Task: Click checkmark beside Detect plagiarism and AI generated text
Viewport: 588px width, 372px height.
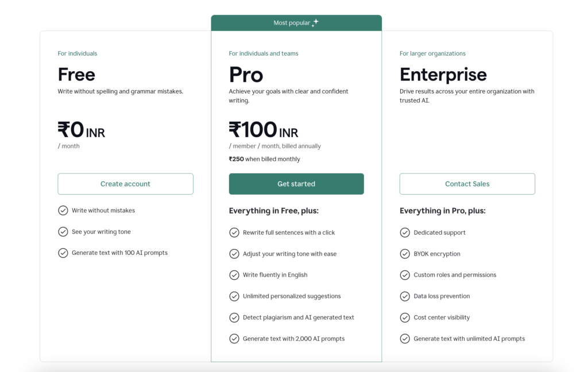Action: click(234, 317)
